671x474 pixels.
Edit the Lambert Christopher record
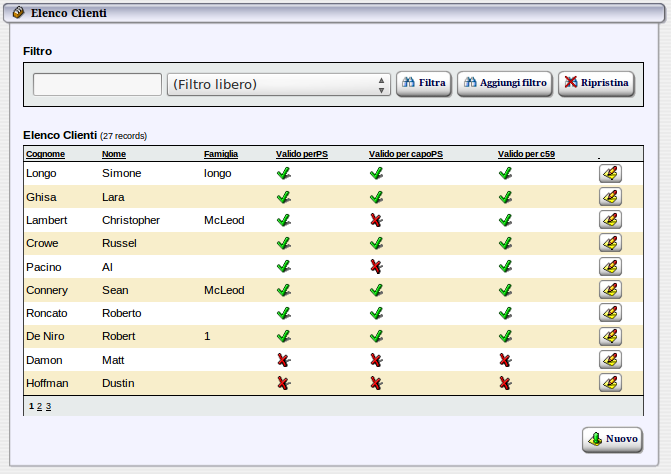point(610,220)
